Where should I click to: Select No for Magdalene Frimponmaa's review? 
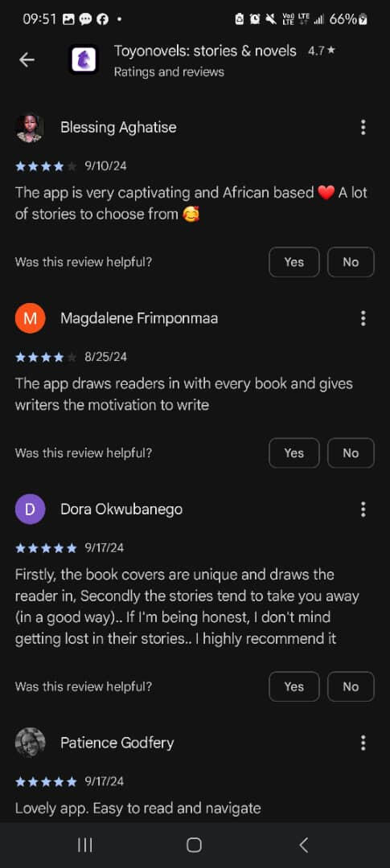(x=351, y=452)
